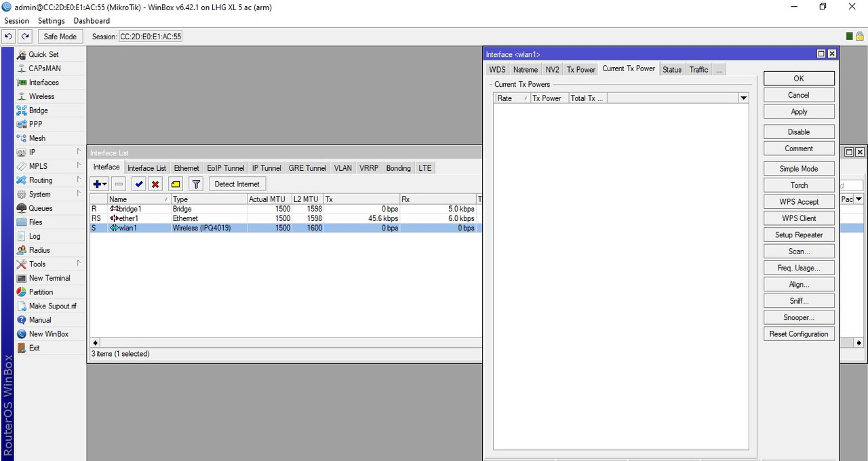The image size is (868, 461).
Task: Open New Terminal
Action: point(50,278)
